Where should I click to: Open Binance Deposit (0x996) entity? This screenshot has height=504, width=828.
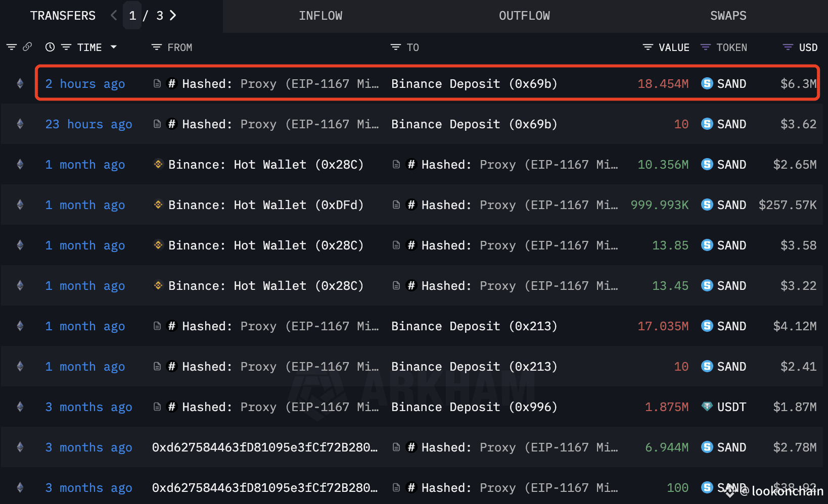474,407
